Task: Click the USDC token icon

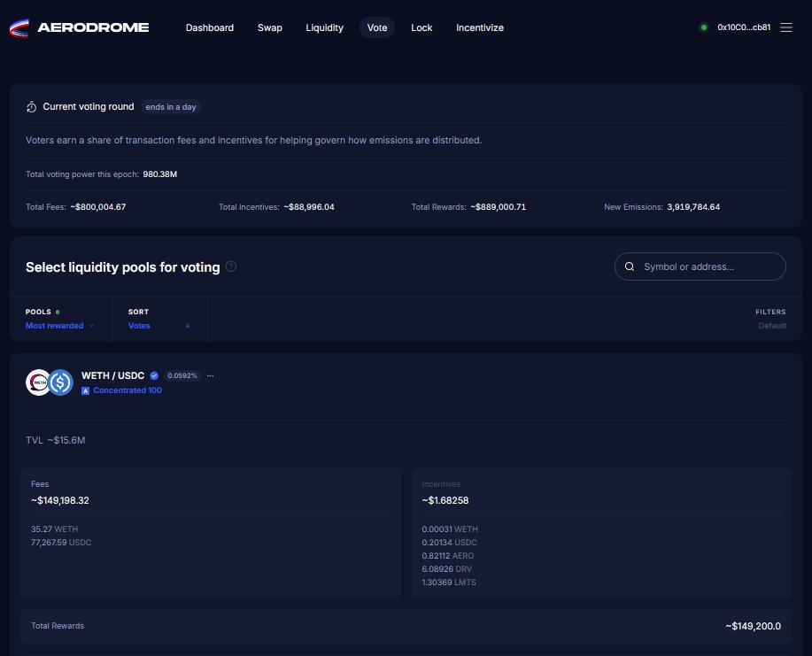Action: (x=60, y=382)
